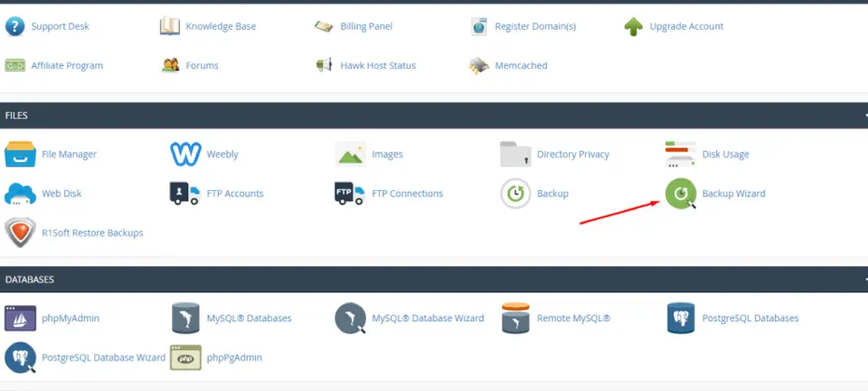868x391 pixels.
Task: Open the Disk Usage icon
Action: [680, 154]
